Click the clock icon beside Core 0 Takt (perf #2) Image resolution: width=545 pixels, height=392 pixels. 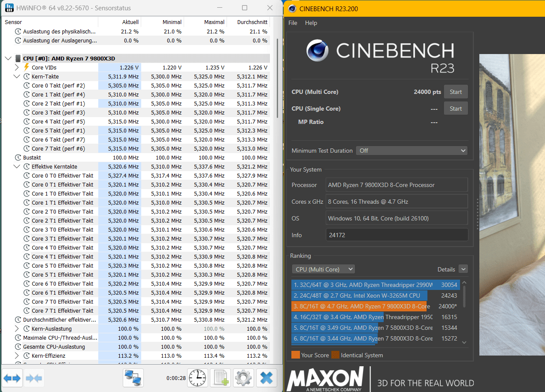pos(27,85)
